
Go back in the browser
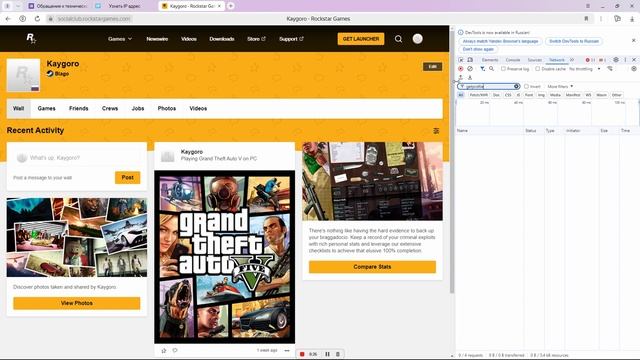click(x=8, y=19)
